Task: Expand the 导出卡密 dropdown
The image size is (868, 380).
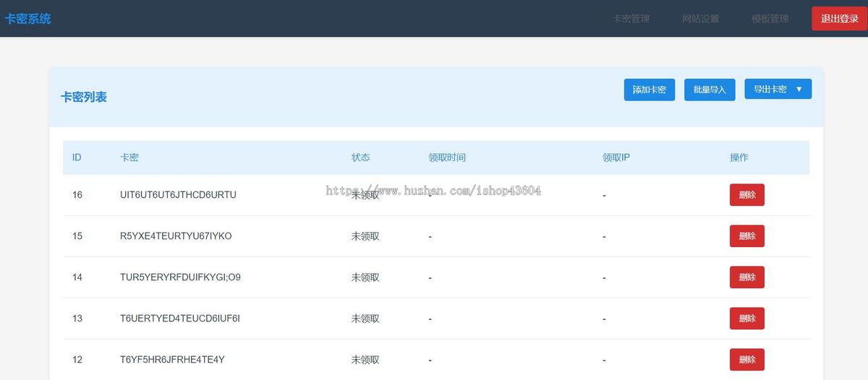Action: (x=778, y=89)
